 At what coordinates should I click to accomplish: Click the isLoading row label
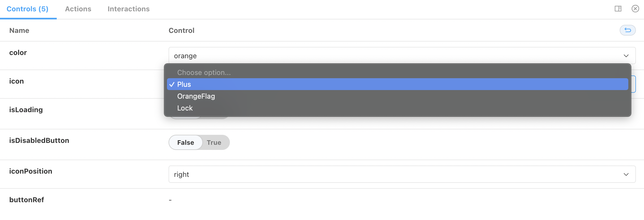[x=26, y=110]
